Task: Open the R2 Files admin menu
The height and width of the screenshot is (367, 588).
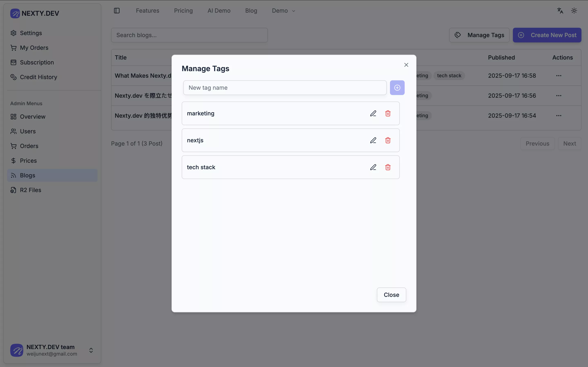Action: tap(30, 190)
